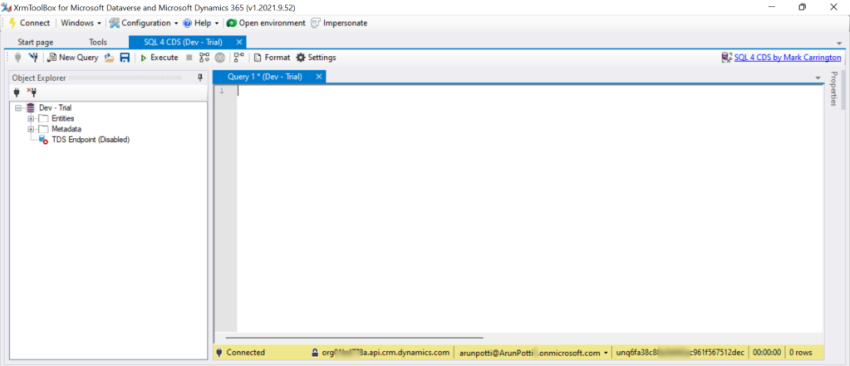Image resolution: width=850 pixels, height=366 pixels.
Task: Click the display execution plan icon
Action: [x=204, y=57]
